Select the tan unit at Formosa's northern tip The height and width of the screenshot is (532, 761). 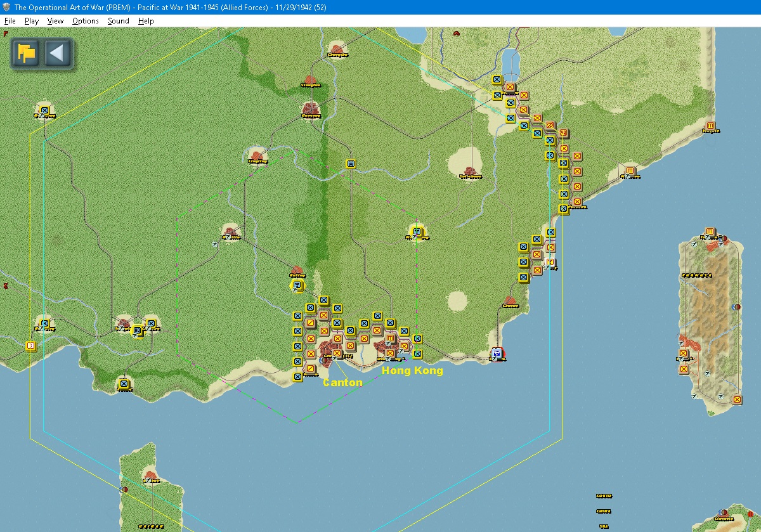coord(709,231)
